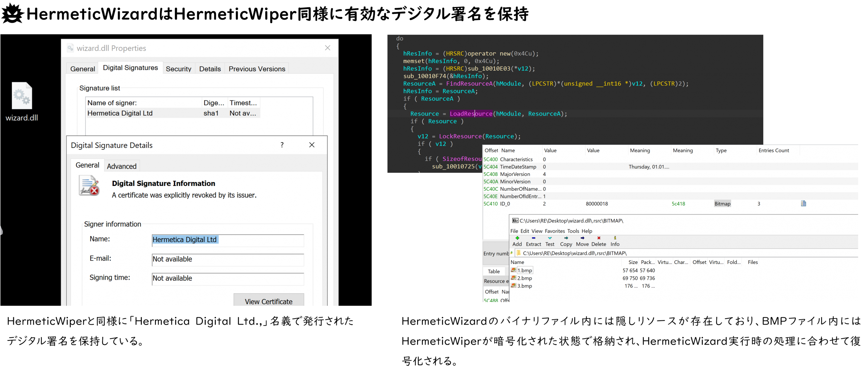Viewport: 868px width, 375px height.
Task: Open the Advanced tab in signature details
Action: tap(121, 166)
